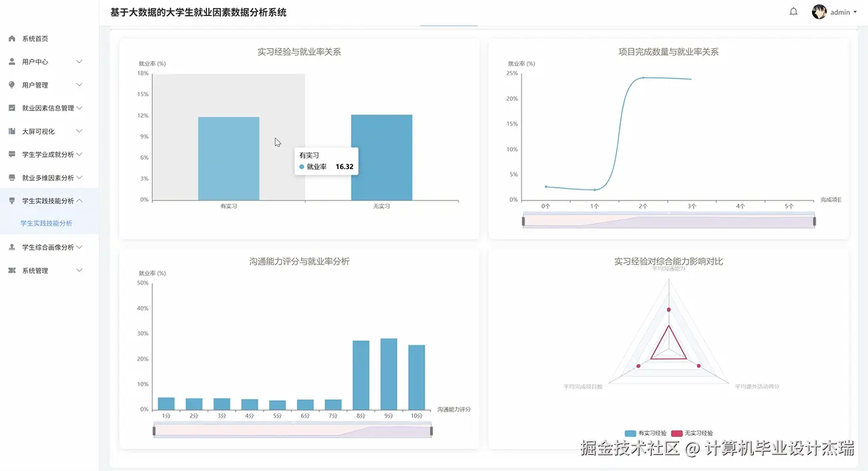Open the 用户中心 menu
868x471 pixels.
click(x=49, y=61)
